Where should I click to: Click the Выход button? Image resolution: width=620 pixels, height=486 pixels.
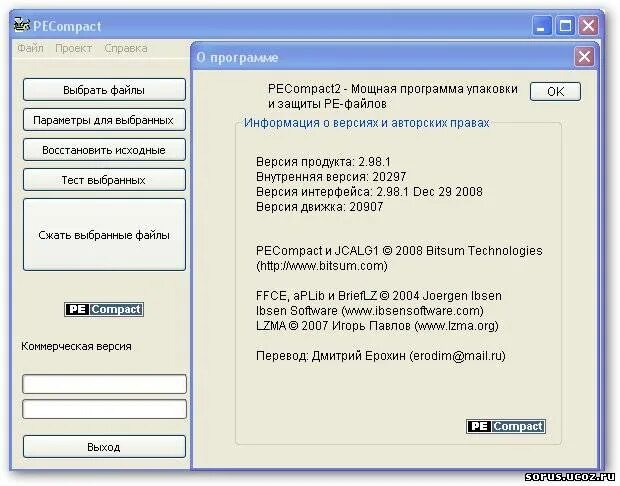104,447
